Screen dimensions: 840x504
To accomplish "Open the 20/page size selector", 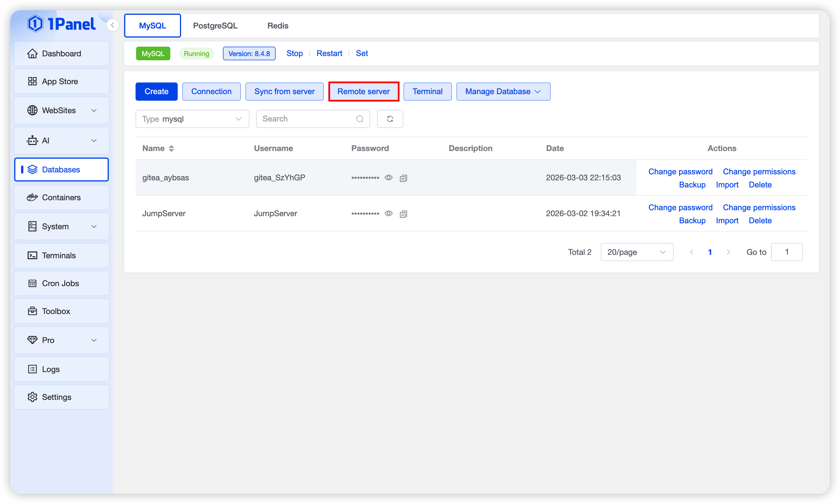I will (x=636, y=252).
